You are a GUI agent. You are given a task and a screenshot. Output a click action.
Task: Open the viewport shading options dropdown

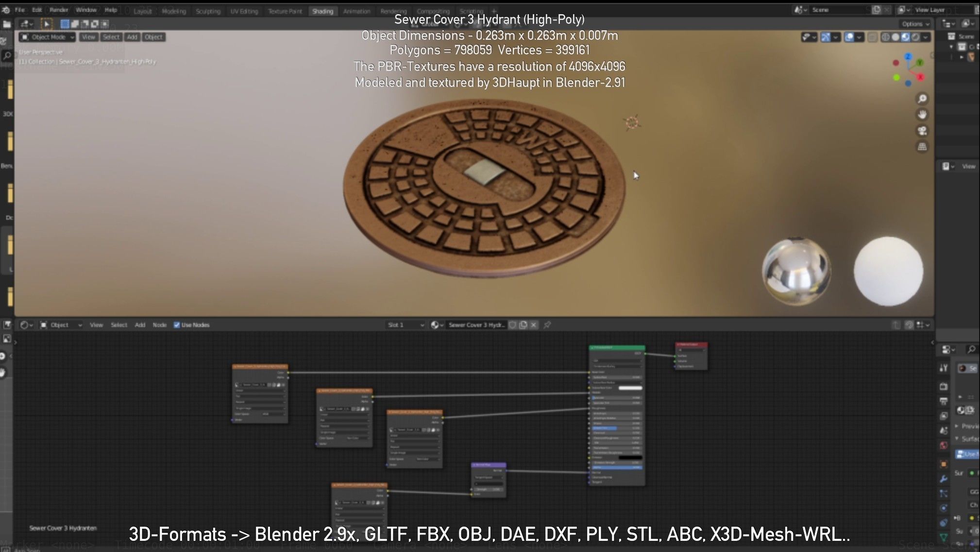926,37
